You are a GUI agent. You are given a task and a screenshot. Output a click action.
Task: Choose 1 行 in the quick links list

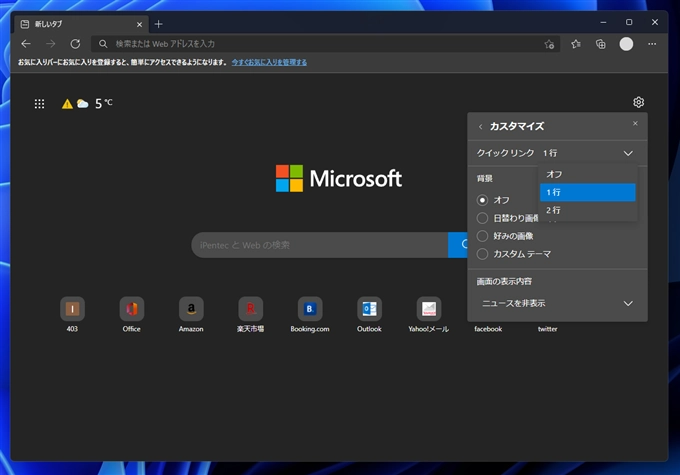[x=588, y=192]
